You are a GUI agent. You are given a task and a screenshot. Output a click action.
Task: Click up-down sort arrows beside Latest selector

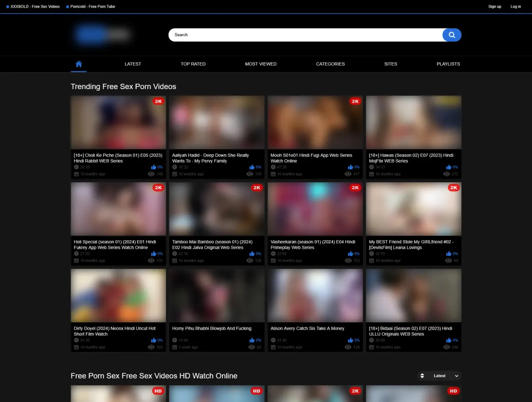[x=422, y=376]
